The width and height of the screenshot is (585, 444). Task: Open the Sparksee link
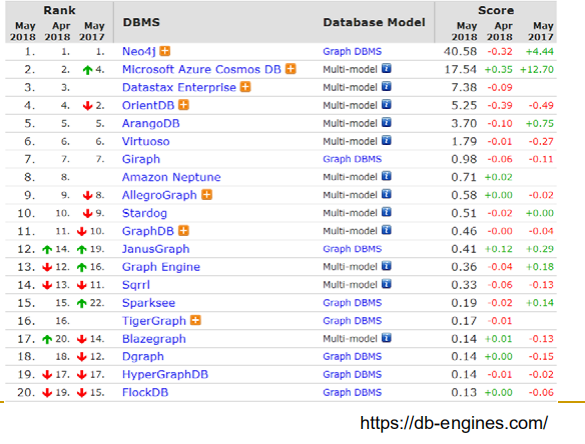click(148, 303)
